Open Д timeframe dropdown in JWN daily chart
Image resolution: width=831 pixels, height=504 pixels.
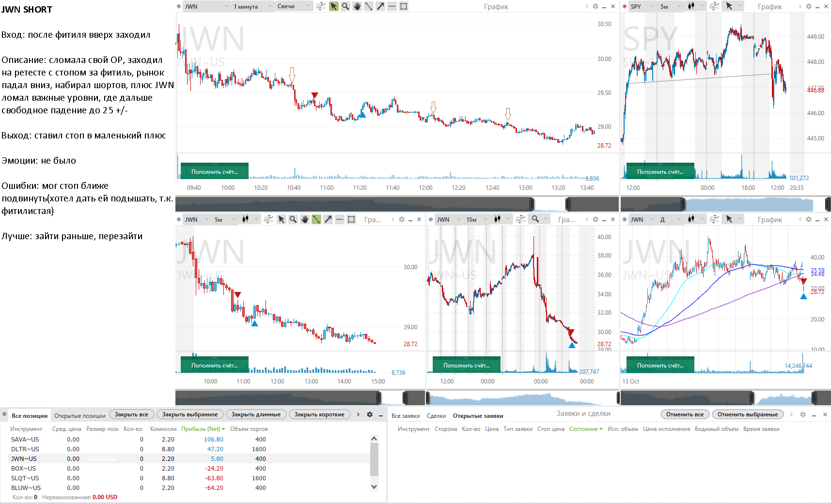670,219
